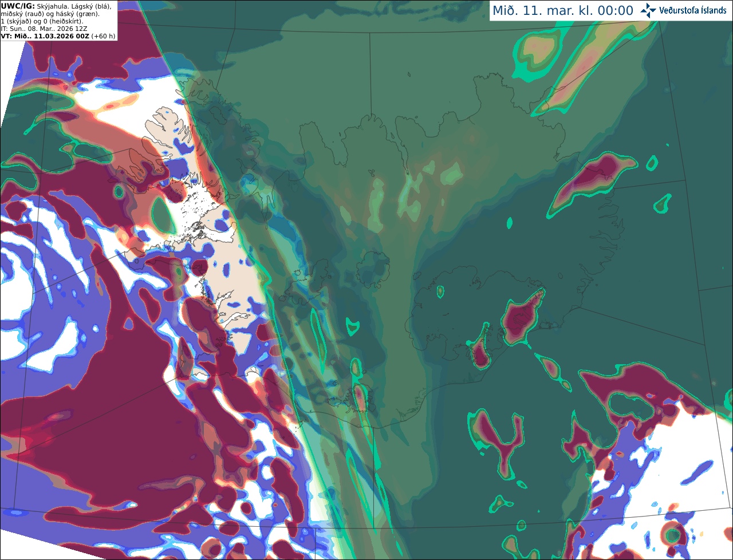
Task: Click the Veðurstofa Íslands logo icon
Action: click(x=648, y=10)
